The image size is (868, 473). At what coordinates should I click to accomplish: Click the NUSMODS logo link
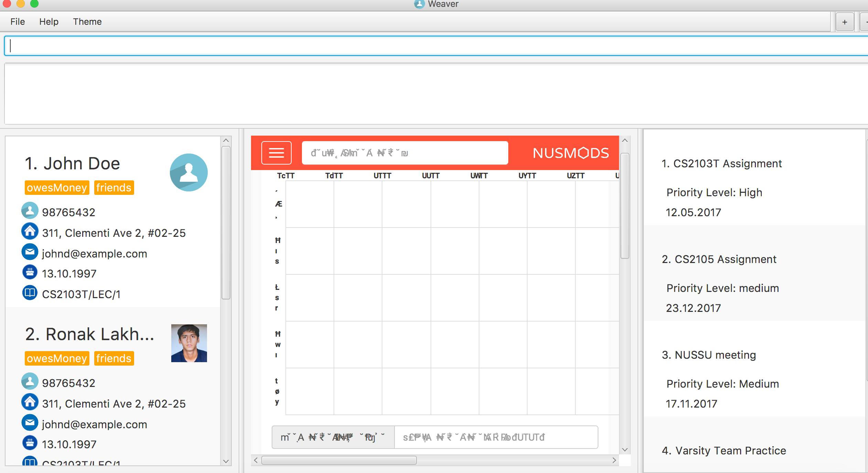[x=571, y=153]
